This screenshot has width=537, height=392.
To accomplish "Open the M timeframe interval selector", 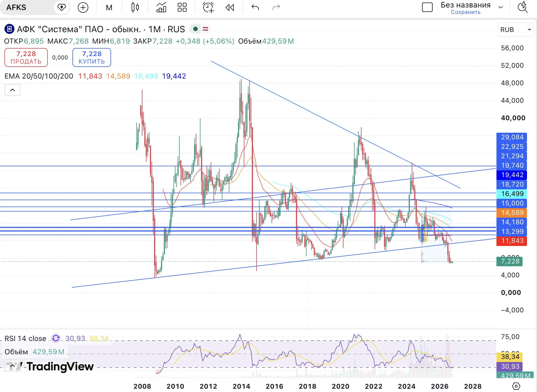I will coord(109,7).
